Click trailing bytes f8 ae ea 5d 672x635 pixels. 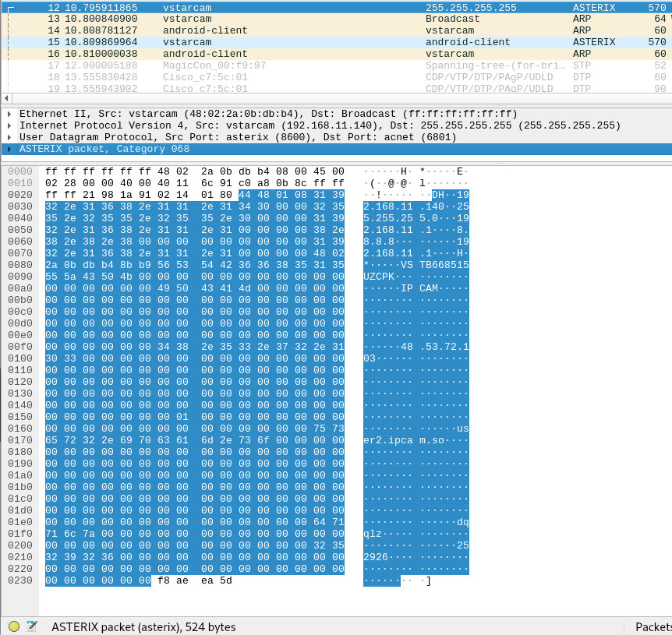coord(195,580)
